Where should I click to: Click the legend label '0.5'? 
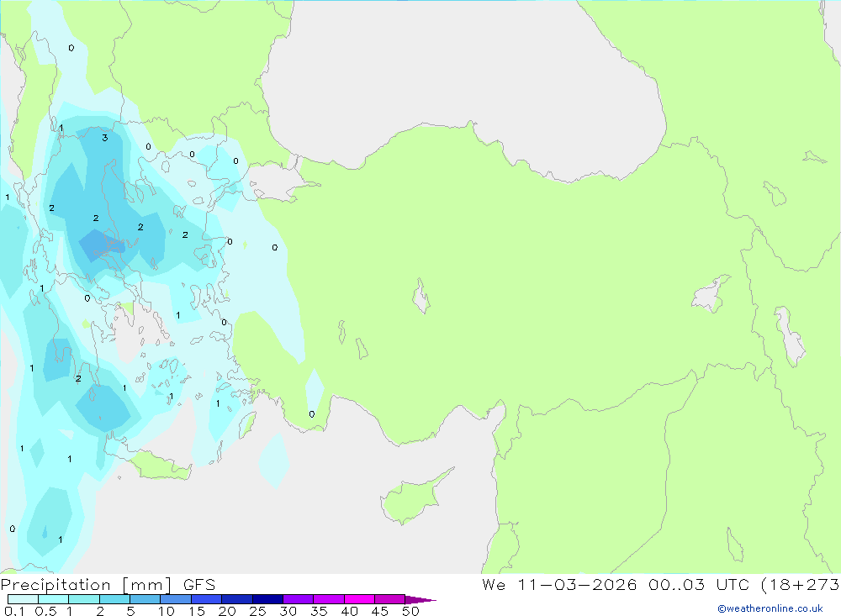pyautogui.click(x=45, y=611)
